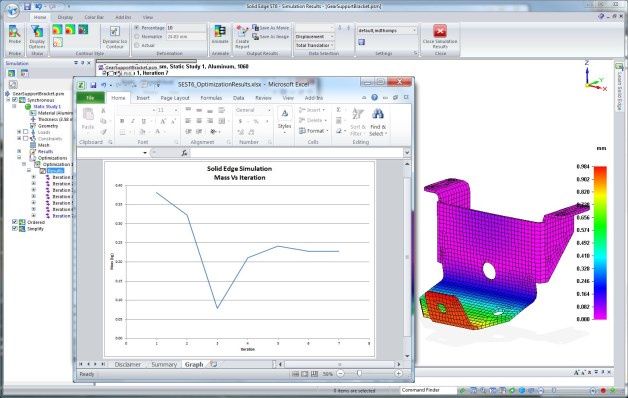628x398 pixels.
Task: Toggle Italic in Excel Font group
Action: tap(133, 121)
